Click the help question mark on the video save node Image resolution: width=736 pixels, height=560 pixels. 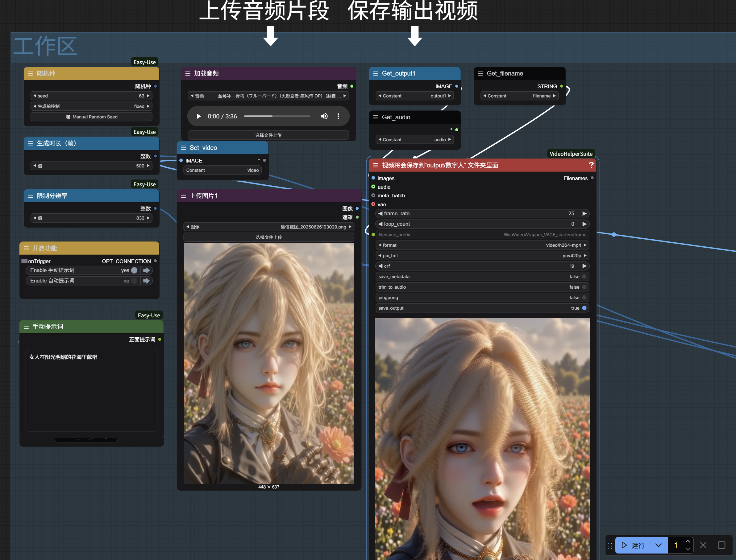click(x=591, y=165)
